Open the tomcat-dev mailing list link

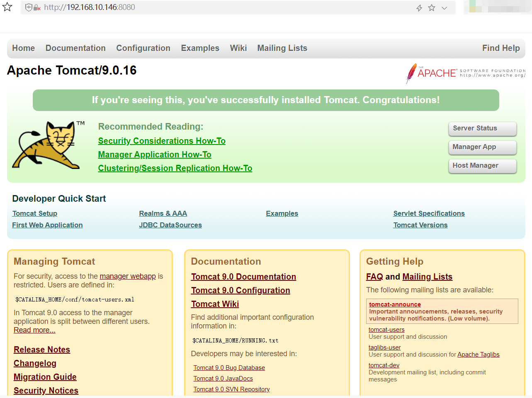(384, 365)
